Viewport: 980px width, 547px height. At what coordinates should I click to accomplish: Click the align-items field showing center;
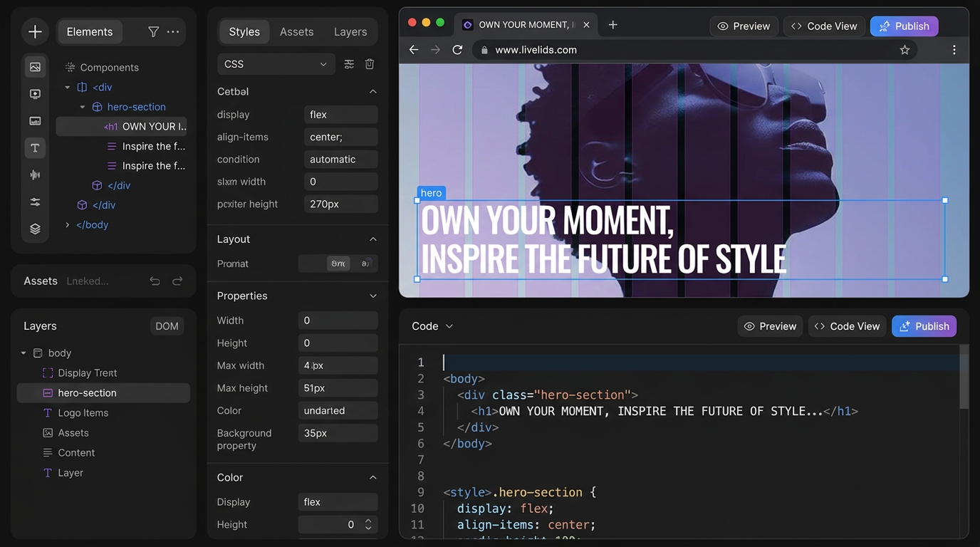point(340,137)
